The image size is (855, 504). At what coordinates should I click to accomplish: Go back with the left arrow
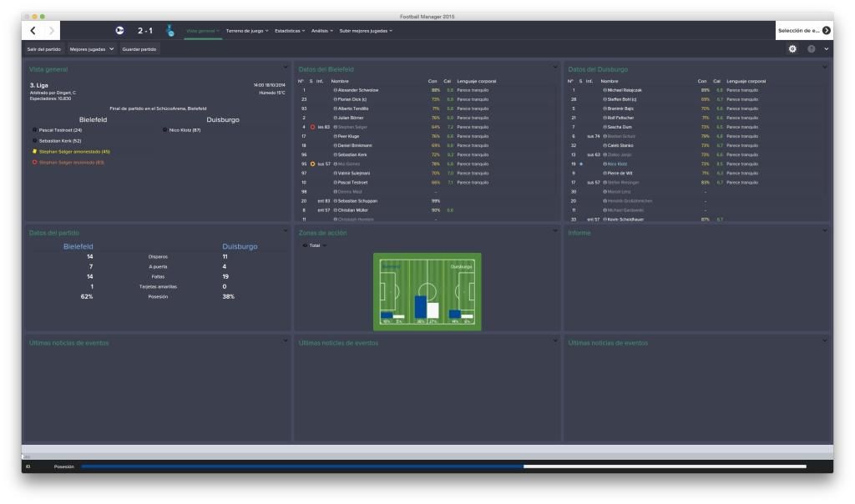click(33, 31)
